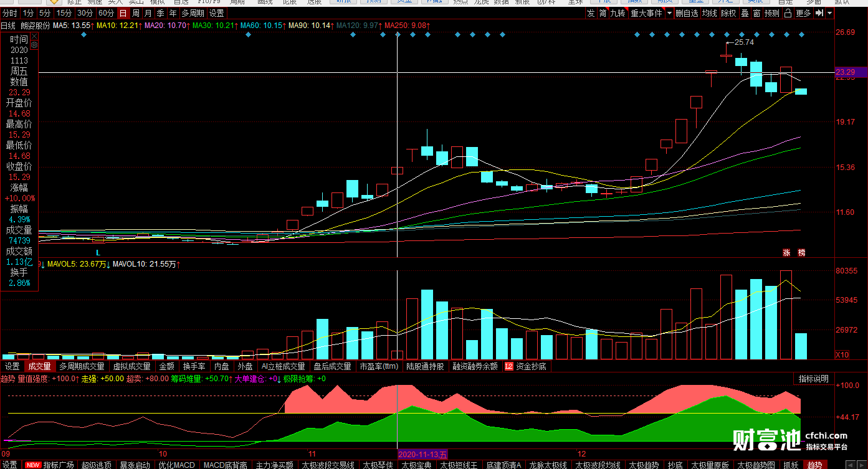
Task: Click the 删自选 button
Action: pyautogui.click(x=687, y=13)
